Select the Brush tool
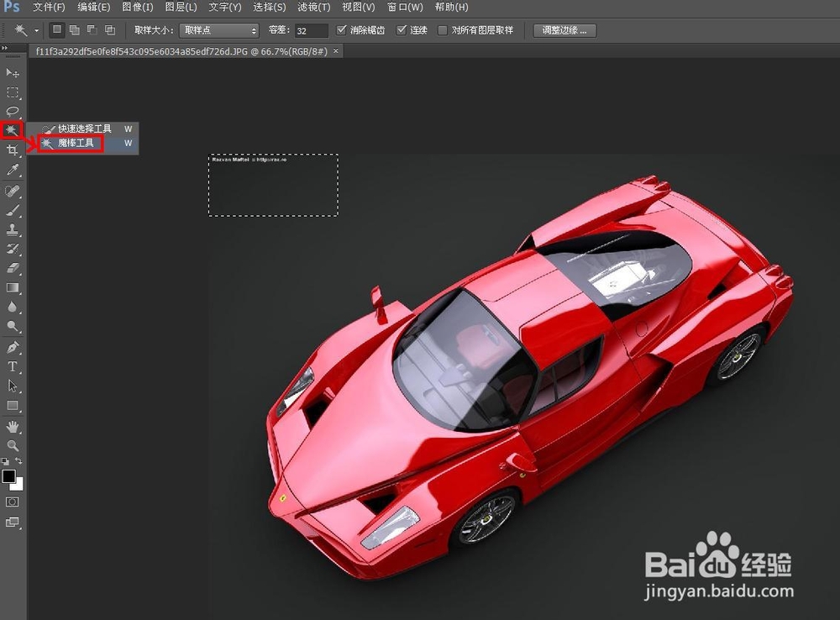The width and height of the screenshot is (840, 620). point(13,211)
